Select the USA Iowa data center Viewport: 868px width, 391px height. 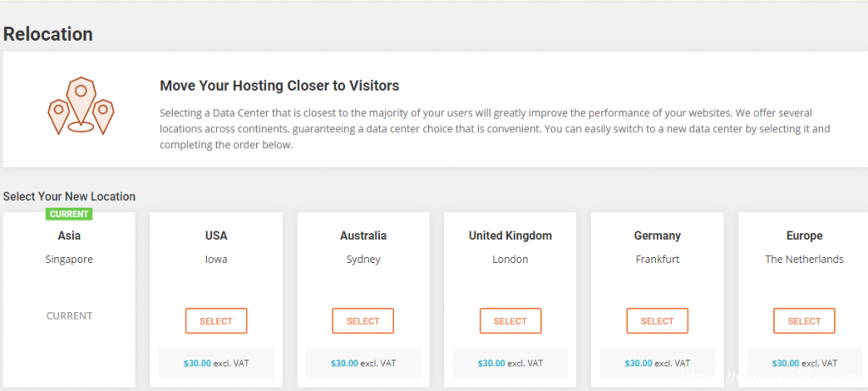pos(216,321)
